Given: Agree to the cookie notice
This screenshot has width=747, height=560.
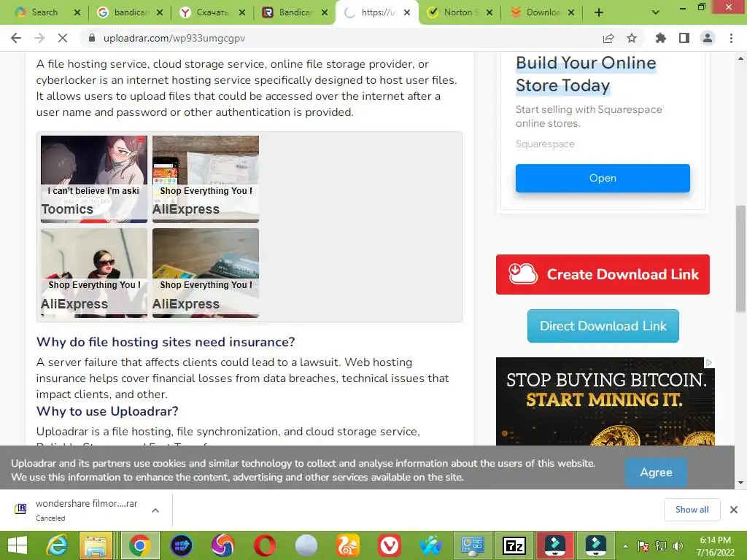Looking at the screenshot, I should (656, 472).
